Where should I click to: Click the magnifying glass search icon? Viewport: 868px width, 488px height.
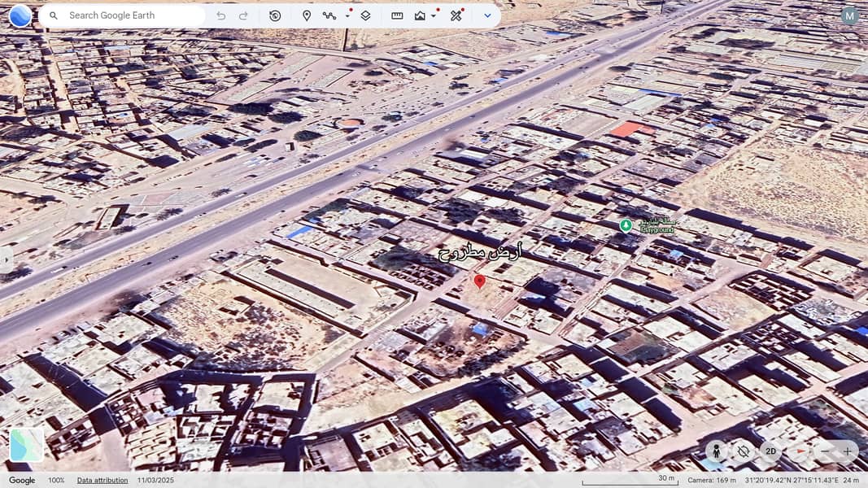pos(53,15)
